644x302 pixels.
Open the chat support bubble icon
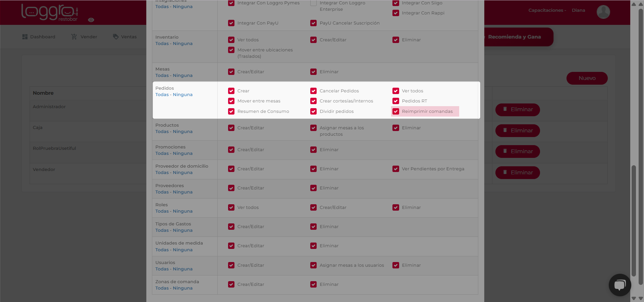620,285
